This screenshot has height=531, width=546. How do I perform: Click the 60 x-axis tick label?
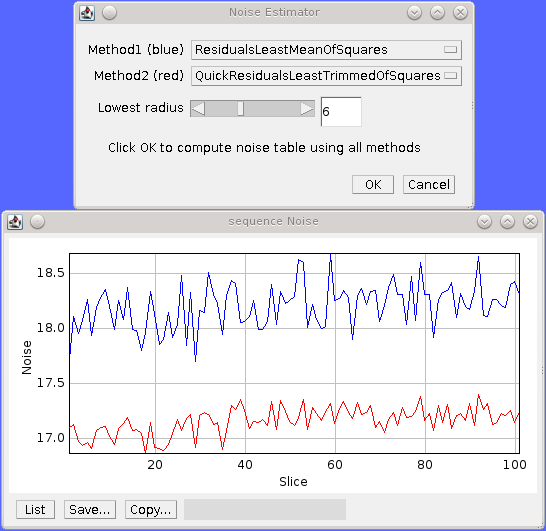335,465
